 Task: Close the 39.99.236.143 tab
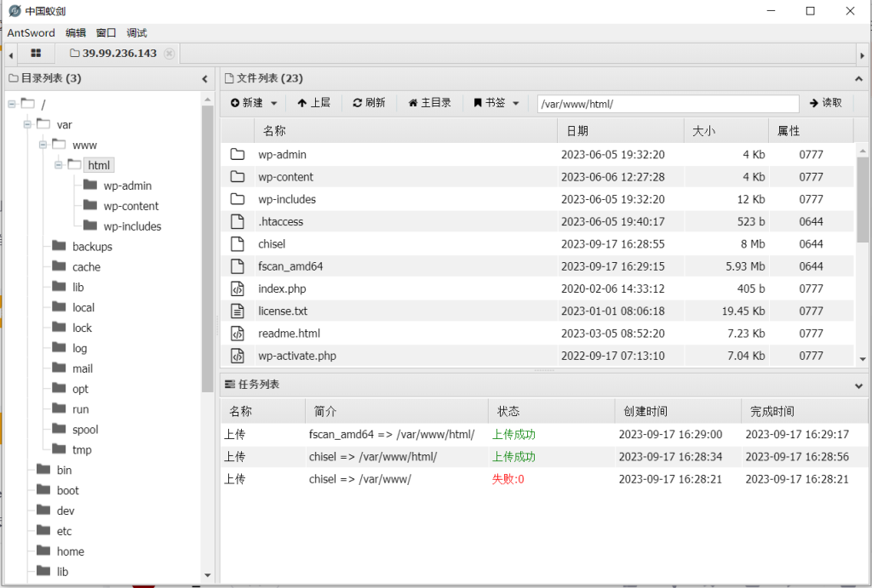tap(169, 54)
